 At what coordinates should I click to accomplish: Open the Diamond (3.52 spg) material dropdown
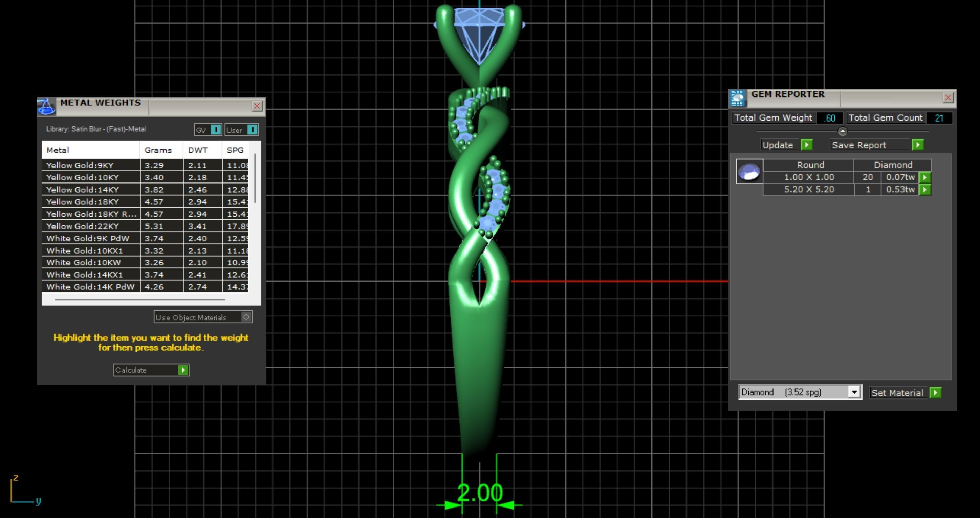pyautogui.click(x=800, y=392)
